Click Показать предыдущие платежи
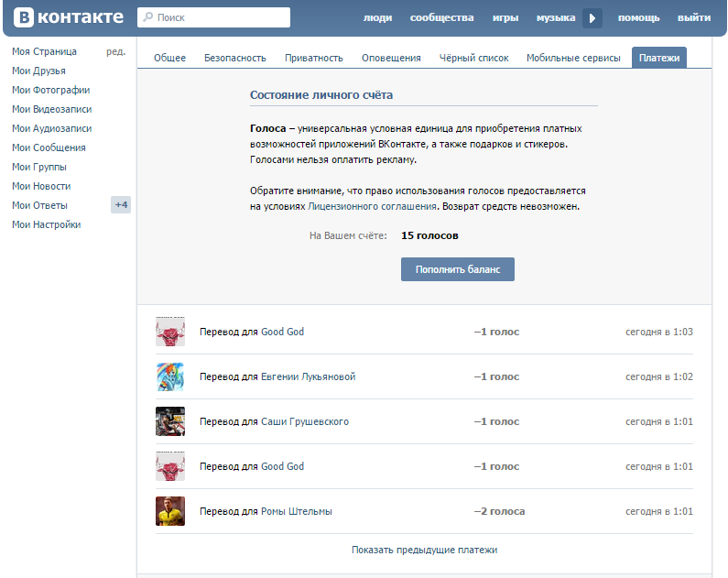Screen dimensions: 728x578 [424, 551]
